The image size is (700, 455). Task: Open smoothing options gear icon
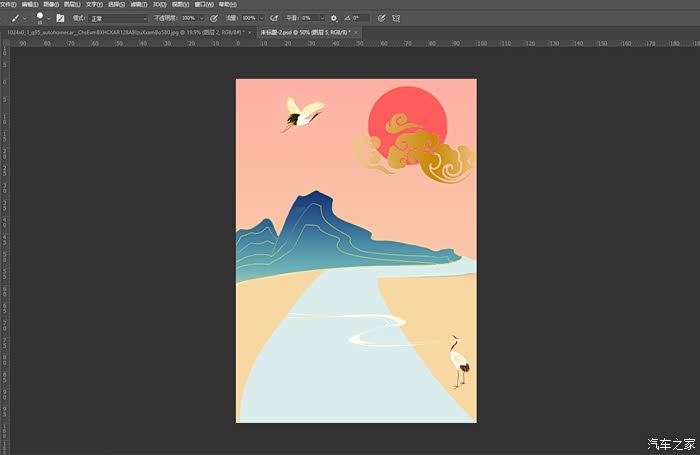334,18
